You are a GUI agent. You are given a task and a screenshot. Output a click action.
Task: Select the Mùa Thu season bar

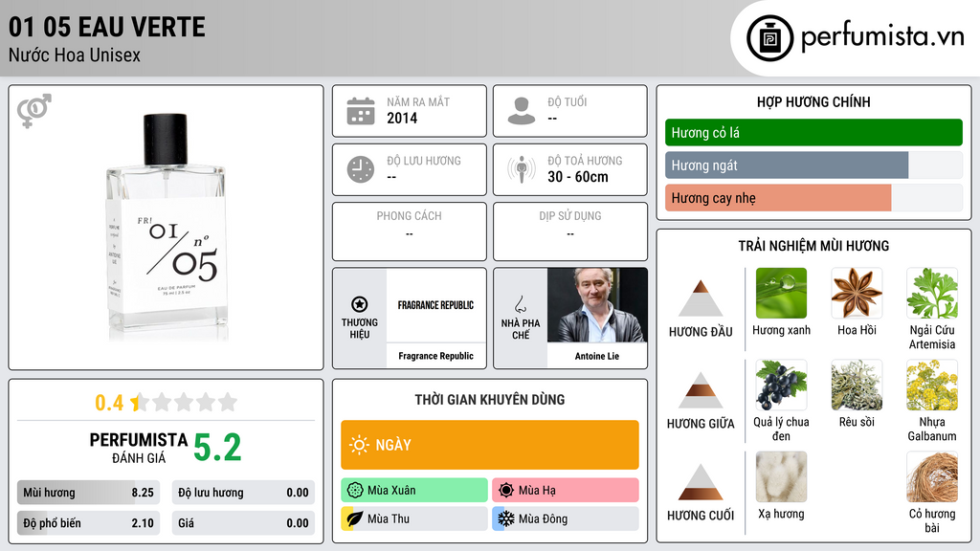click(x=414, y=518)
